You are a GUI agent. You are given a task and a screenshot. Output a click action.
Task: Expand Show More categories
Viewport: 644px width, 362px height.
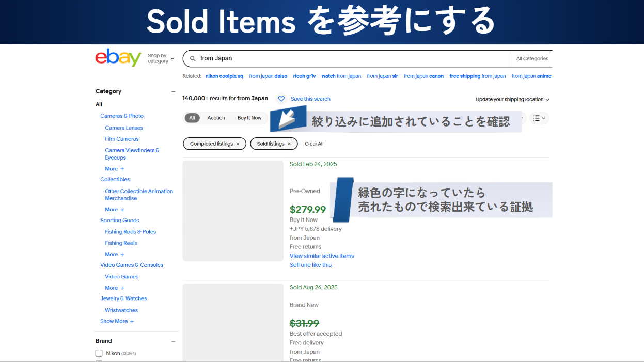(x=117, y=321)
